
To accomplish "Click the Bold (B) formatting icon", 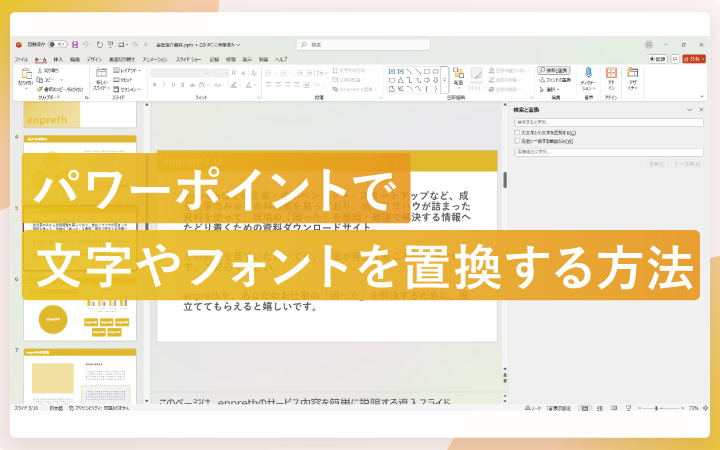I will [155, 84].
